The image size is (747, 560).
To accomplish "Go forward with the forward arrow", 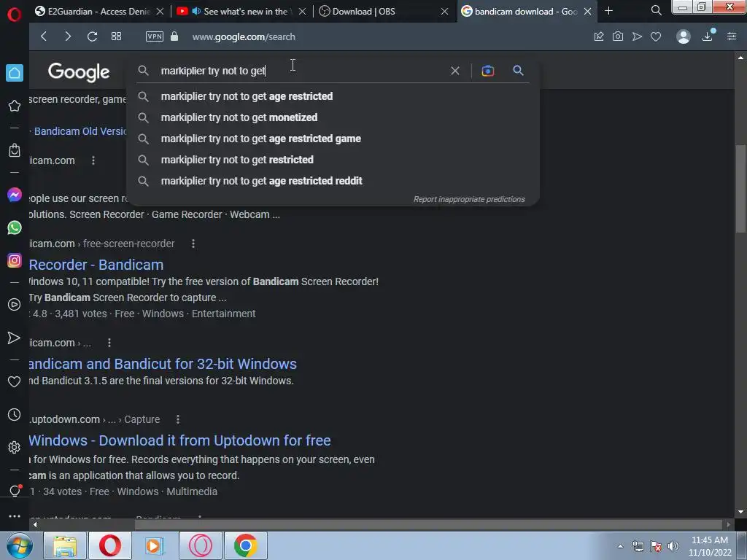I will point(68,36).
